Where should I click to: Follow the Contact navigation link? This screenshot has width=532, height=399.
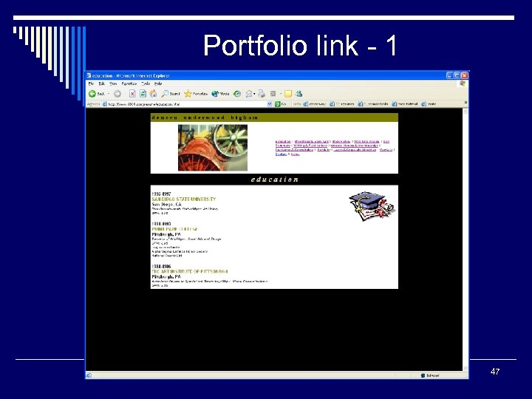(282, 154)
